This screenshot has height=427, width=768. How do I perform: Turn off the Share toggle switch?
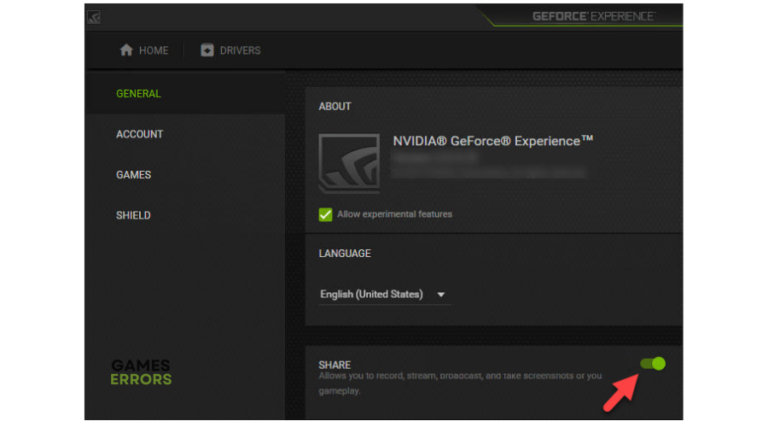click(x=653, y=363)
